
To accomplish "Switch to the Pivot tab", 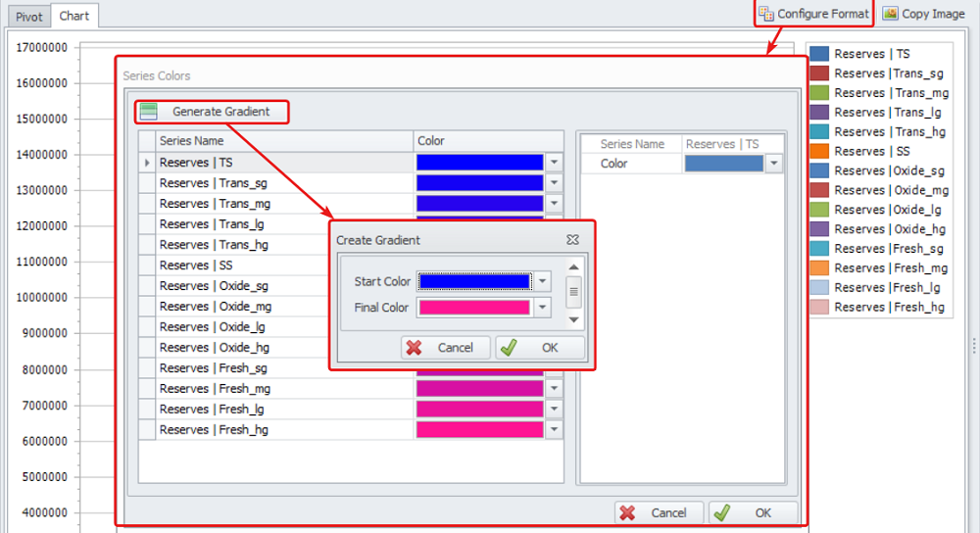I will [28, 17].
